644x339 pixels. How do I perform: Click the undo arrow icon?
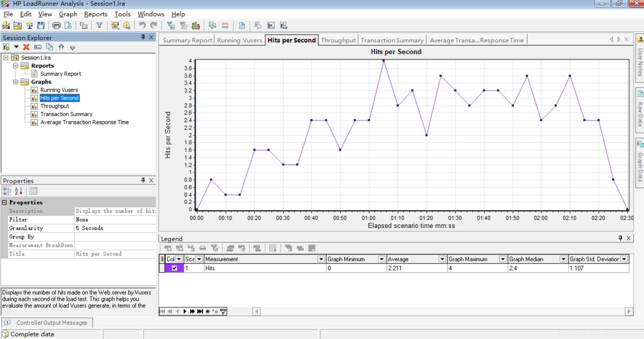point(142,26)
